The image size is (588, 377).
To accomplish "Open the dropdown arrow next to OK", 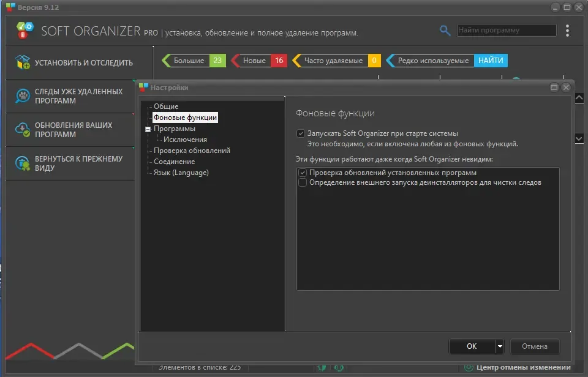I will 500,346.
